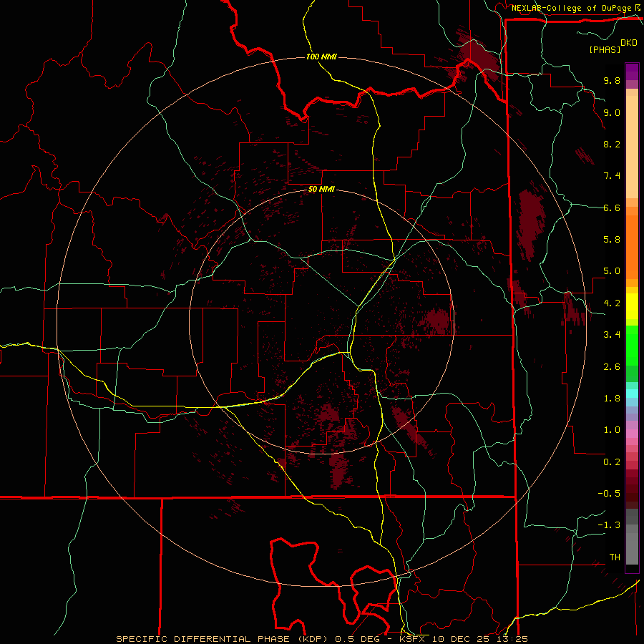Click the 2.6 value on the color scale

pyautogui.click(x=612, y=367)
